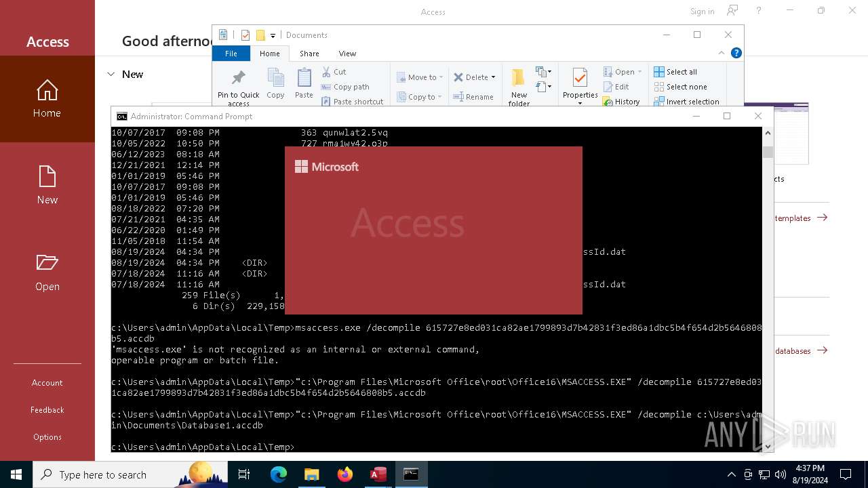Open Account settings in Access
The image size is (868, 488).
click(47, 383)
